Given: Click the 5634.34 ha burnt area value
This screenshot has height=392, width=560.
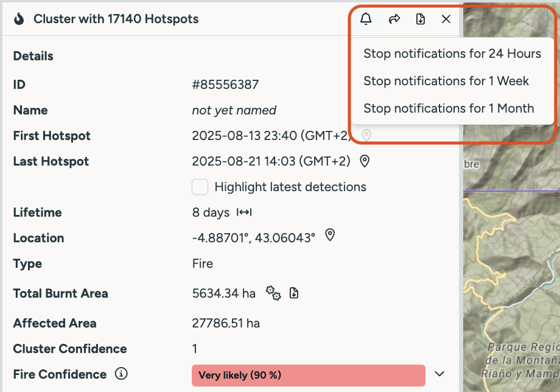Looking at the screenshot, I should [x=224, y=293].
